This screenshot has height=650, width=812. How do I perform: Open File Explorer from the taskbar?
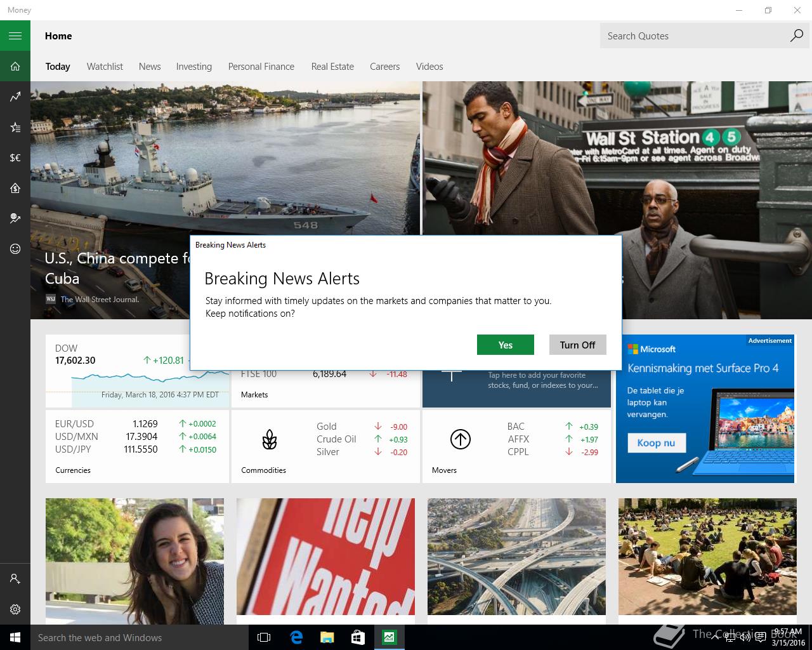click(x=327, y=637)
